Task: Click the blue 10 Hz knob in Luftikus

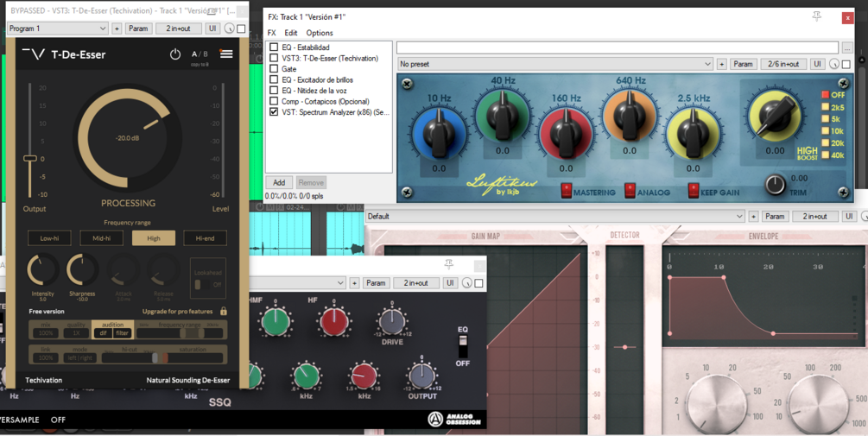Action: 439,133
